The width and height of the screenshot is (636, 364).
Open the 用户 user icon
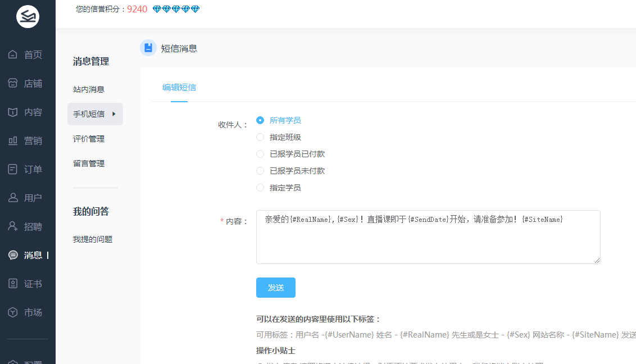coord(13,198)
